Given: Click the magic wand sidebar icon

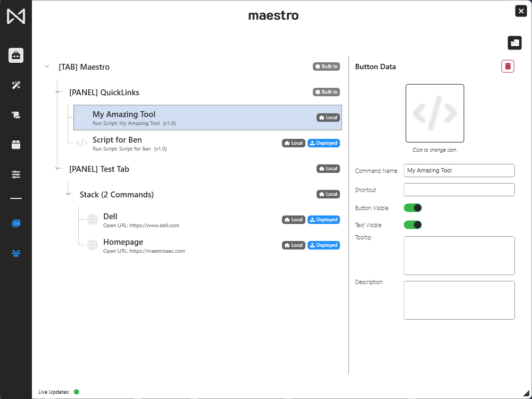Looking at the screenshot, I should (x=16, y=85).
